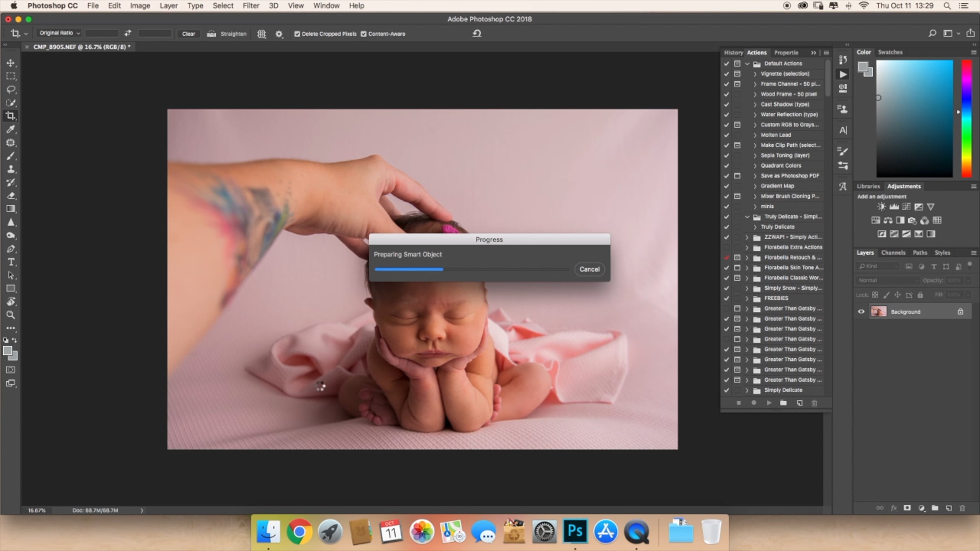The width and height of the screenshot is (980, 551).
Task: Select the Horizontal Type tool
Action: coord(11,262)
